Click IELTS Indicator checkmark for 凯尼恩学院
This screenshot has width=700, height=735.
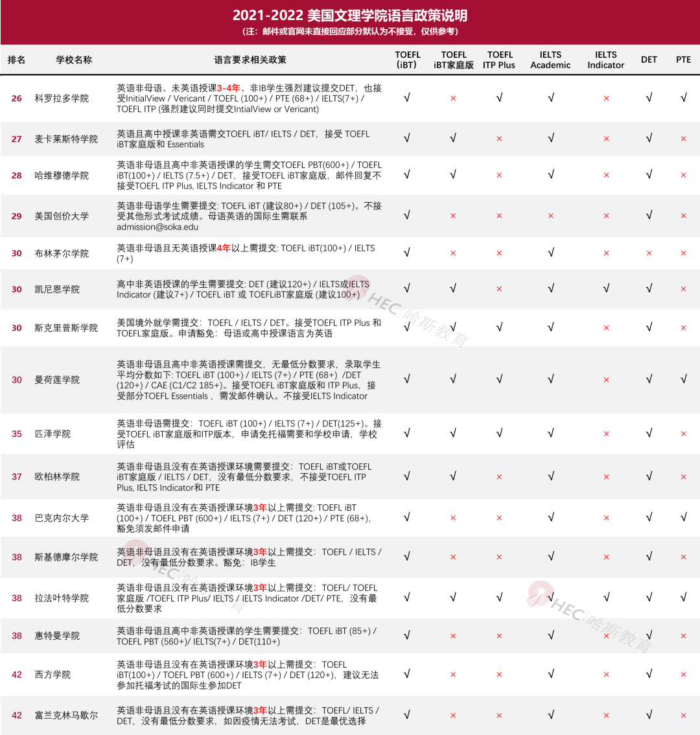click(x=606, y=288)
